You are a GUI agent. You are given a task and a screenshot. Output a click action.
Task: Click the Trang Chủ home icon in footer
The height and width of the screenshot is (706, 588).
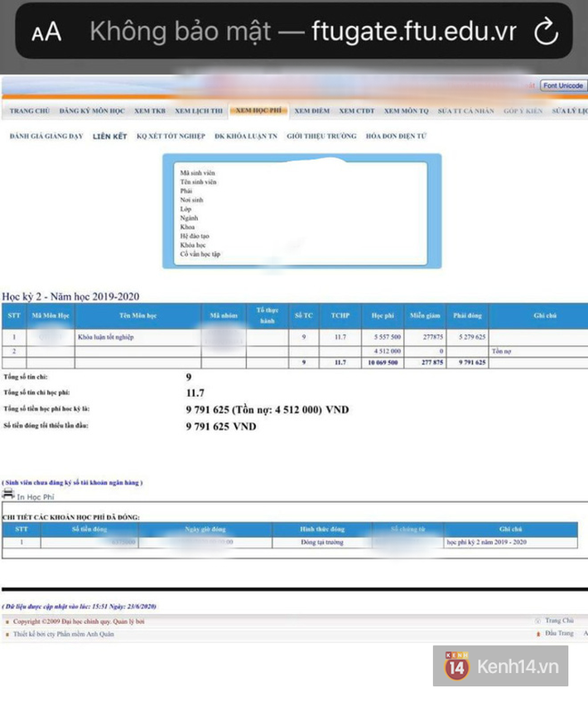tap(539, 620)
